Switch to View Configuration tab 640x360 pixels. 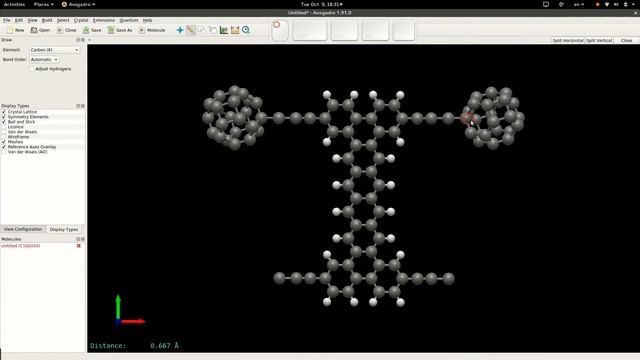click(x=23, y=229)
